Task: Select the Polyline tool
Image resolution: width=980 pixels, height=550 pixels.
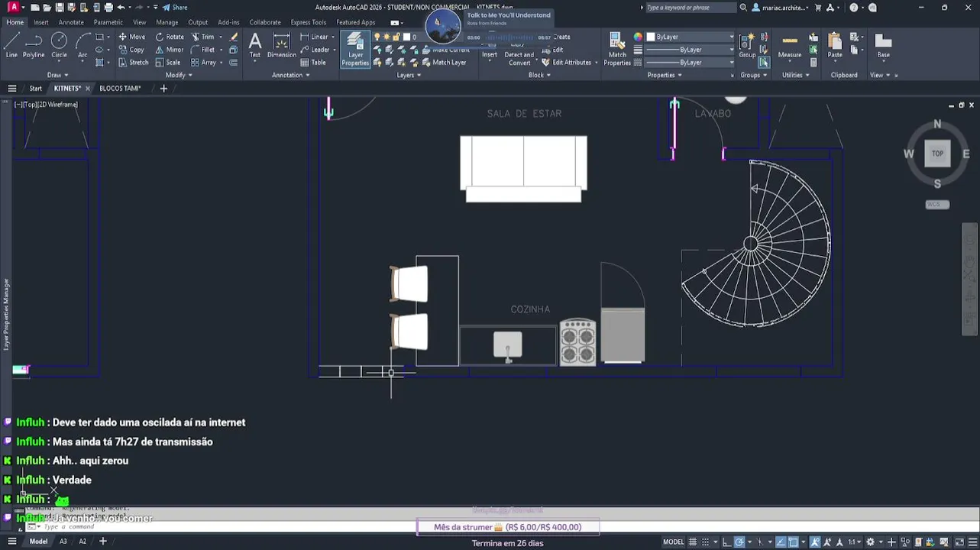Action: 34,45
